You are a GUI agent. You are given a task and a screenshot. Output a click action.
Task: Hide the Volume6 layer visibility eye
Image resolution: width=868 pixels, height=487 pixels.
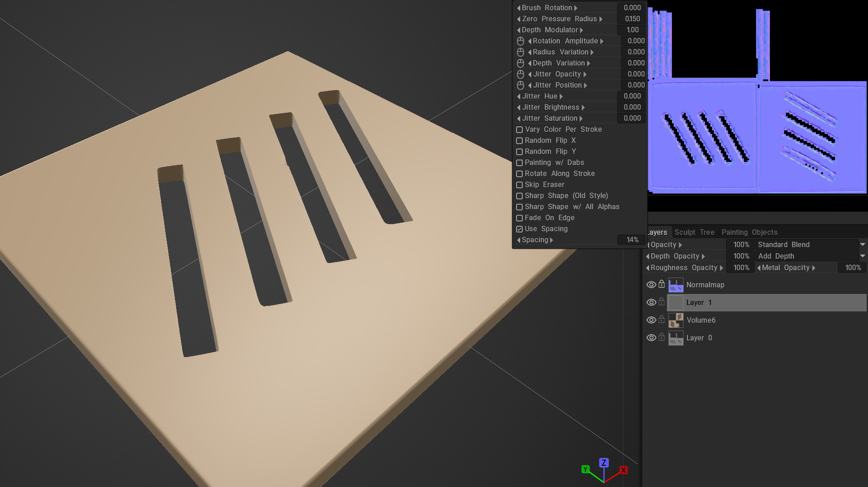(x=651, y=320)
